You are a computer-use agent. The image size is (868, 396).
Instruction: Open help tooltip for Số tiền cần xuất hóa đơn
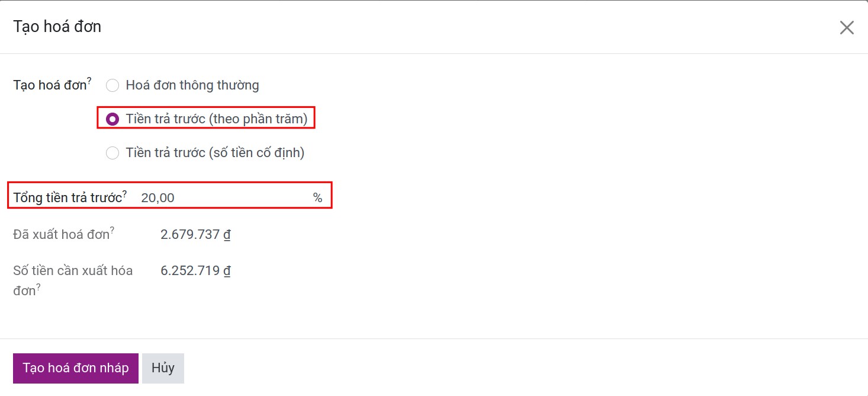point(38,286)
